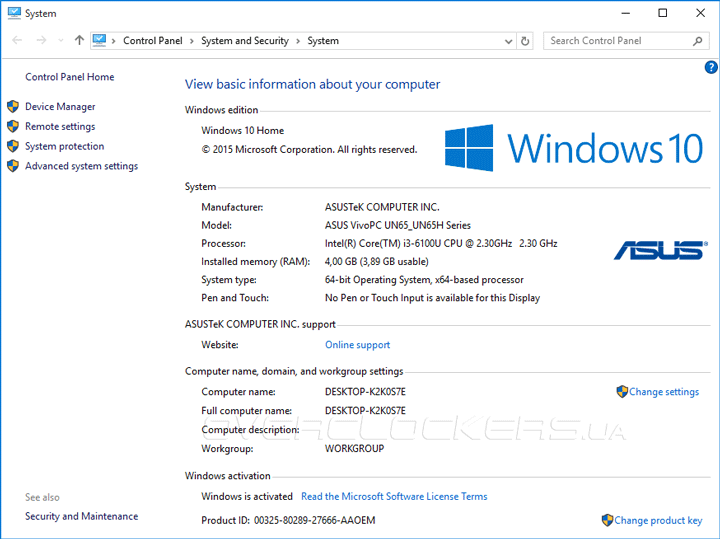720x539 pixels.
Task: Refresh the System page
Action: (x=525, y=41)
